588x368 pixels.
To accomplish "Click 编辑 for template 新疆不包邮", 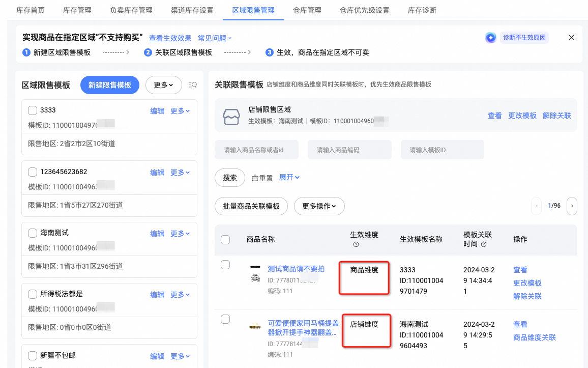I will click(x=157, y=356).
